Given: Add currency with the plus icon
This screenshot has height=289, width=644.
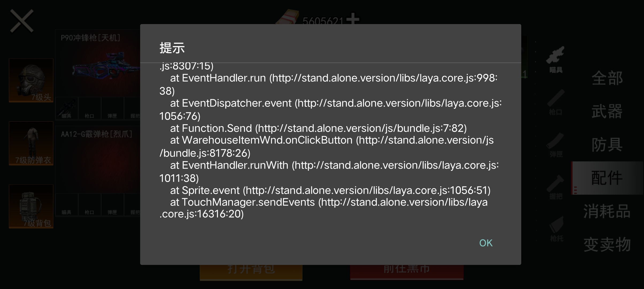Looking at the screenshot, I should pos(353,19).
